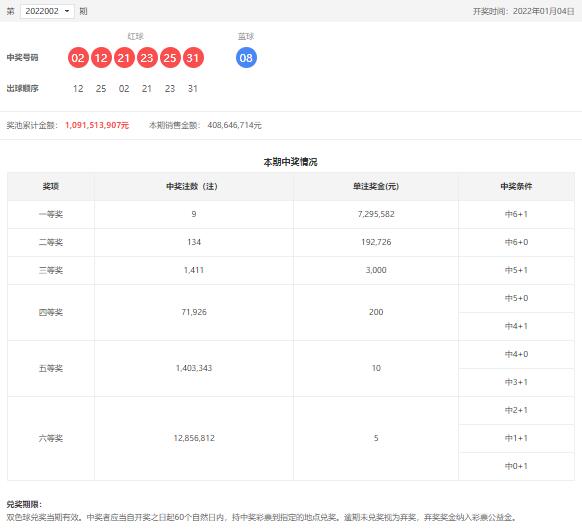Open the issue number 2022002 dropdown
This screenshot has height=532, width=582.
point(47,11)
